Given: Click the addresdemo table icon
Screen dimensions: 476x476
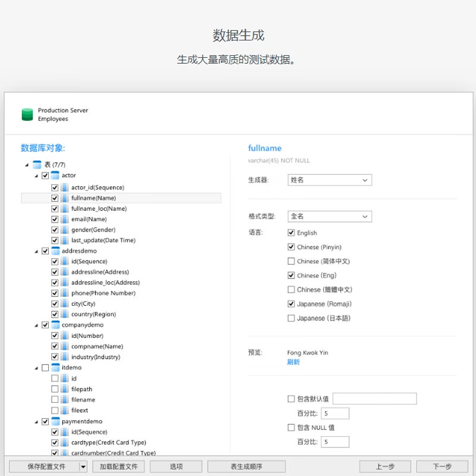Looking at the screenshot, I should [x=55, y=251].
